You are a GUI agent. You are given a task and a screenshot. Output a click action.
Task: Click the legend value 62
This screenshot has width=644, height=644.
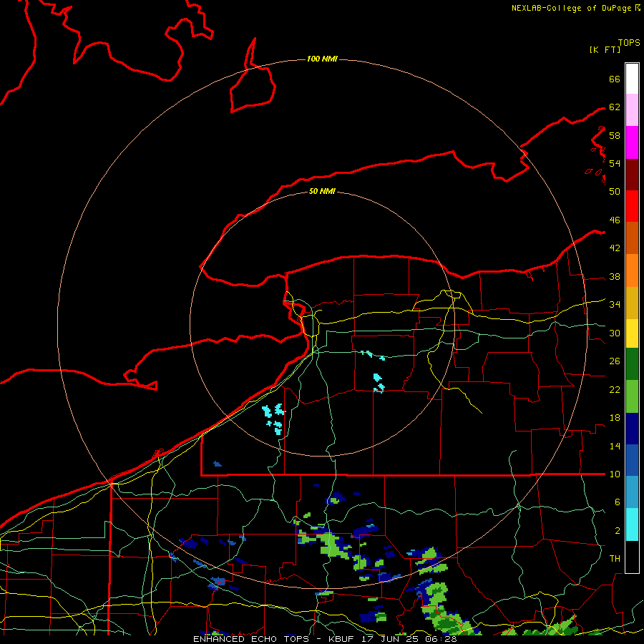[x=615, y=107]
